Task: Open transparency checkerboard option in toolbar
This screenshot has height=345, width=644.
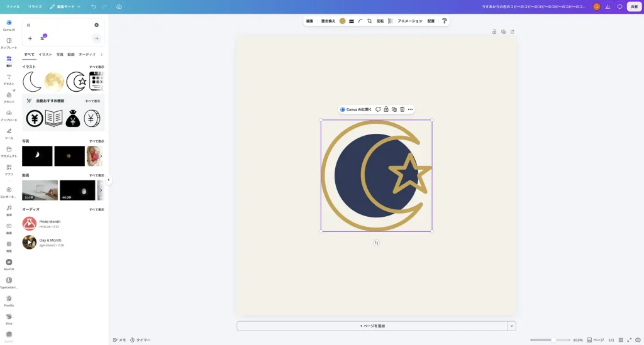Action: coord(390,21)
